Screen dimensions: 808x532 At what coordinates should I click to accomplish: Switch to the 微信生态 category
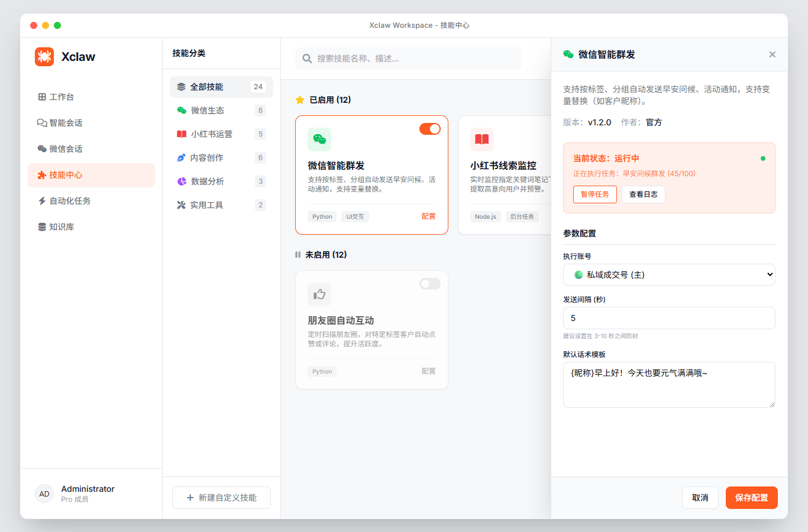pyautogui.click(x=221, y=110)
